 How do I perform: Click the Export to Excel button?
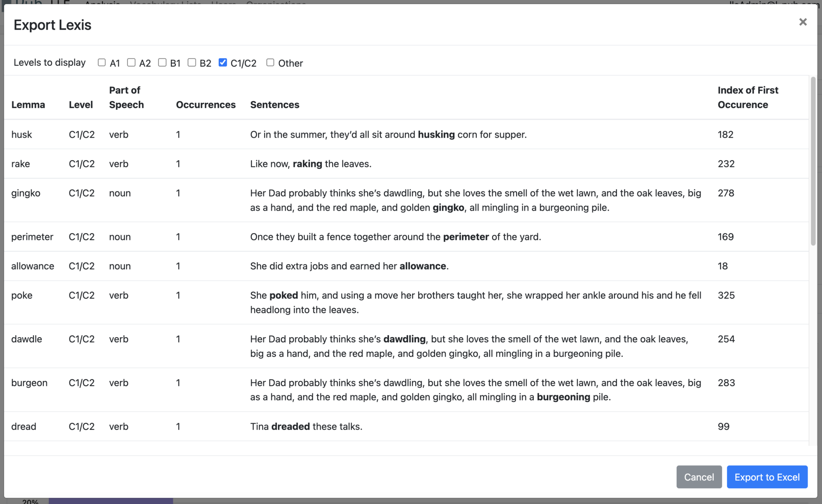click(x=767, y=477)
